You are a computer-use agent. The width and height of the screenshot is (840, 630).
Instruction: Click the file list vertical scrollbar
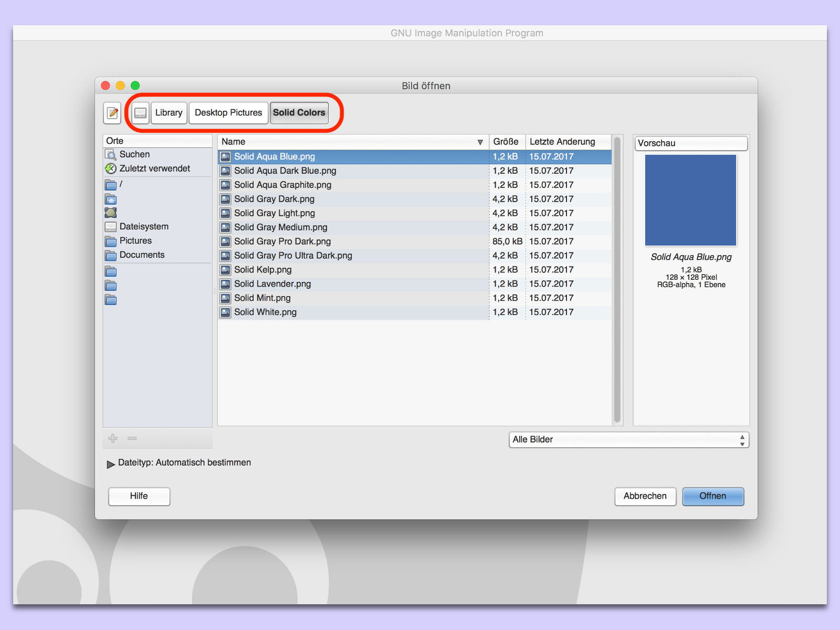tap(617, 280)
